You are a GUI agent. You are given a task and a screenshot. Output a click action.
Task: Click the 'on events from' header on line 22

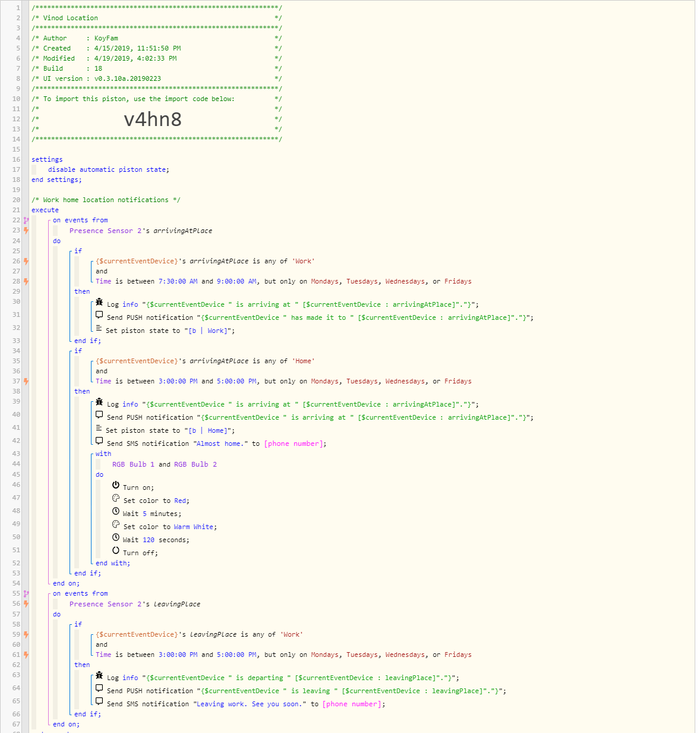click(x=80, y=220)
